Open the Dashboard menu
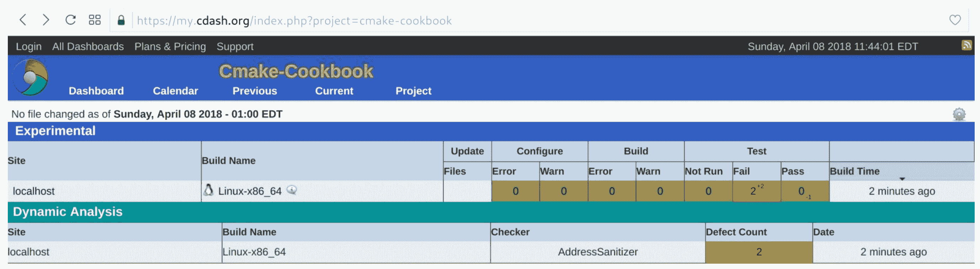Image resolution: width=980 pixels, height=269 pixels. [96, 91]
